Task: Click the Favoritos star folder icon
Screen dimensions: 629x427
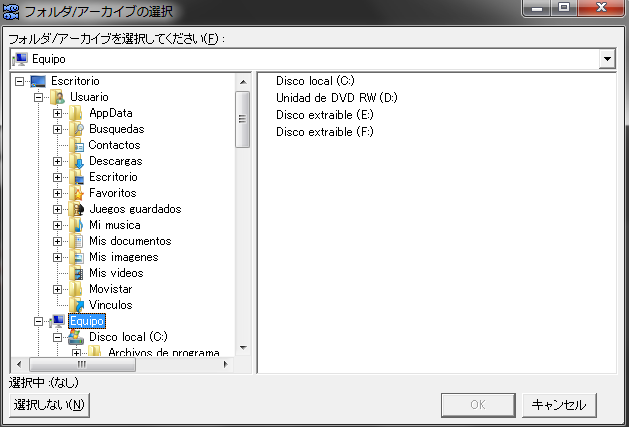Action: [x=77, y=193]
